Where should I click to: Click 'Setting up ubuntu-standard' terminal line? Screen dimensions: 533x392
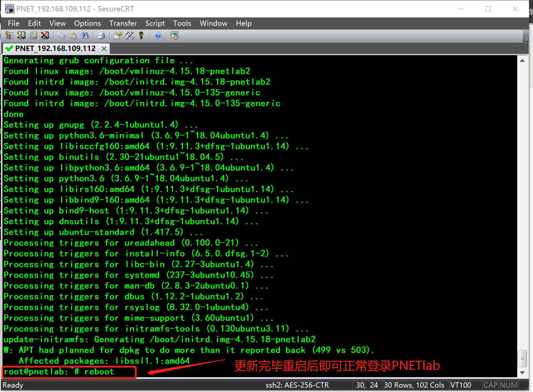tap(103, 232)
